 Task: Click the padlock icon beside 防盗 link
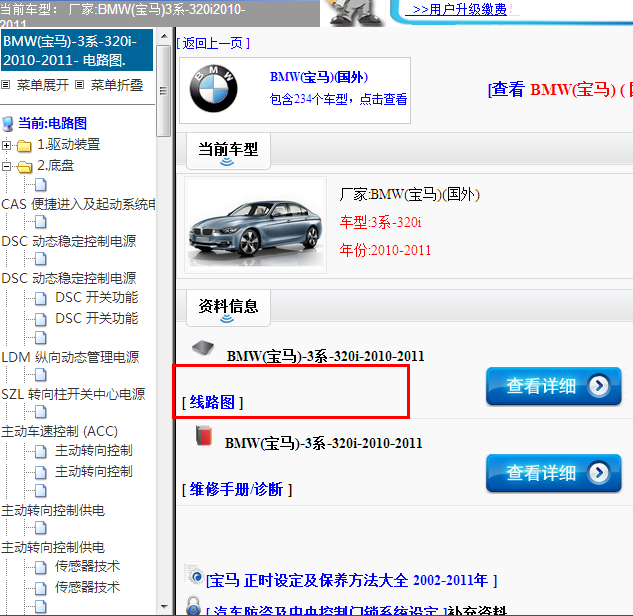pos(193,606)
